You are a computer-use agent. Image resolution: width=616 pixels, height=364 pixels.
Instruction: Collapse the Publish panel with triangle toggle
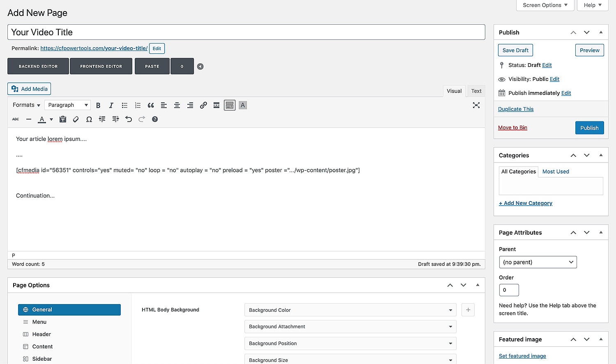pos(601,32)
